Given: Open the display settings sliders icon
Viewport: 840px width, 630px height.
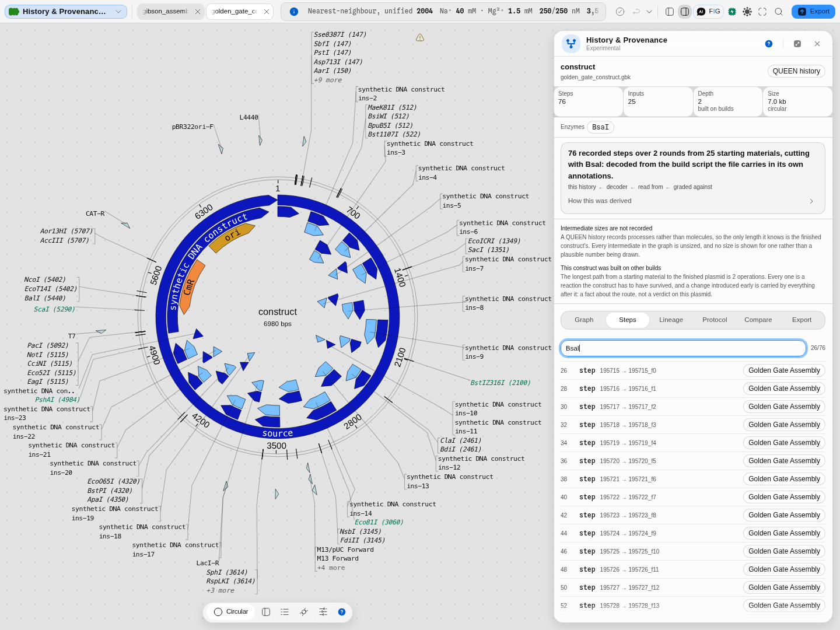Looking at the screenshot, I should coord(323,612).
